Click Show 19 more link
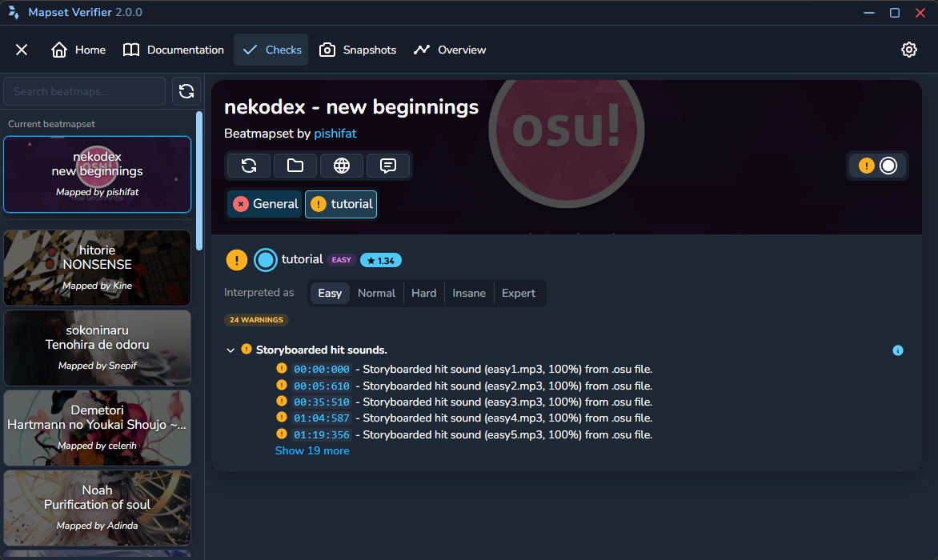This screenshot has width=938, height=560. [312, 451]
